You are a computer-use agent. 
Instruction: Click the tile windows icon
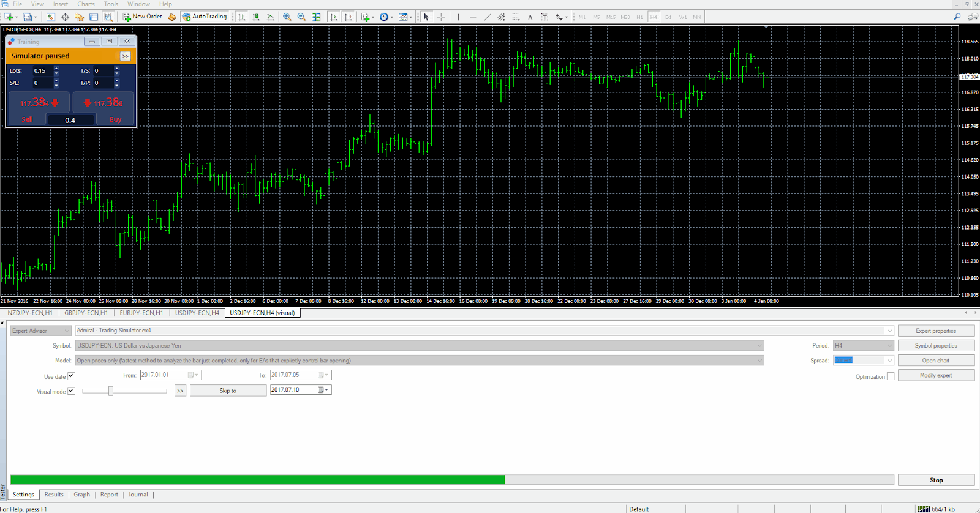point(316,17)
